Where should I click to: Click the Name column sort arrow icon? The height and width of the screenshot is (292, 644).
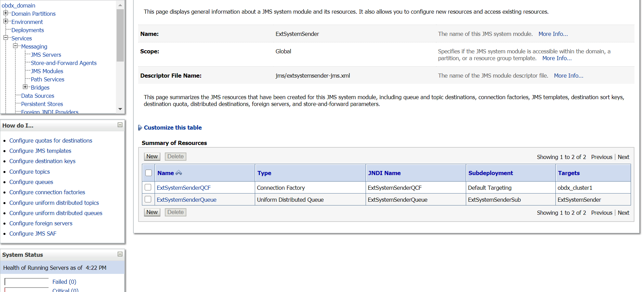179,173
